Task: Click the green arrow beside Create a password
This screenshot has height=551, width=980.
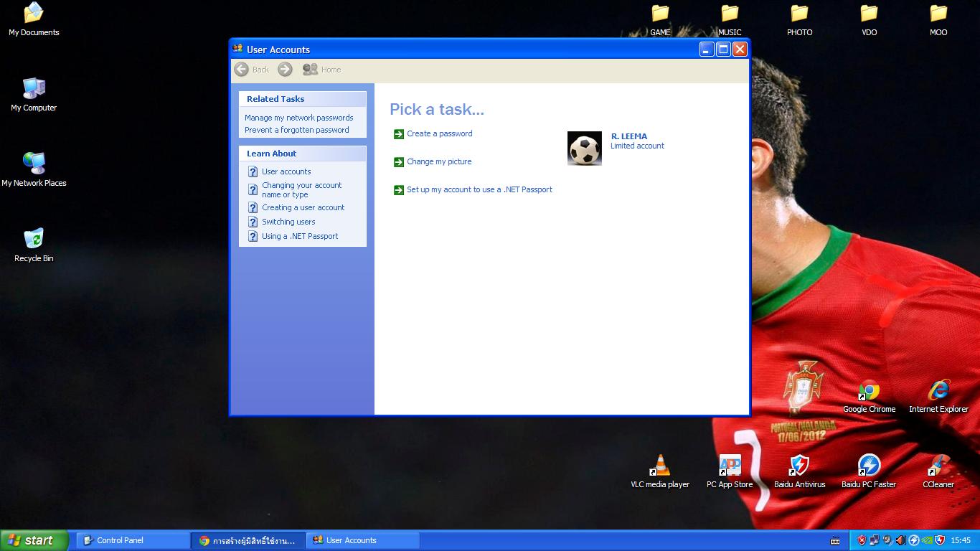Action: coord(399,134)
